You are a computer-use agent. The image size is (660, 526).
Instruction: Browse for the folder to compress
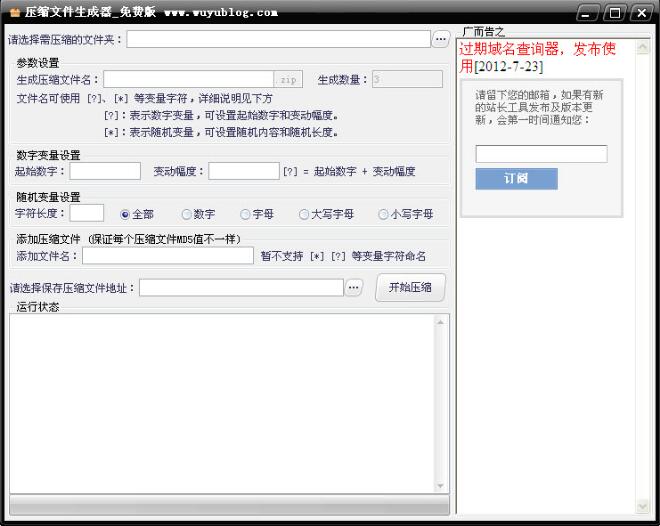click(x=441, y=40)
